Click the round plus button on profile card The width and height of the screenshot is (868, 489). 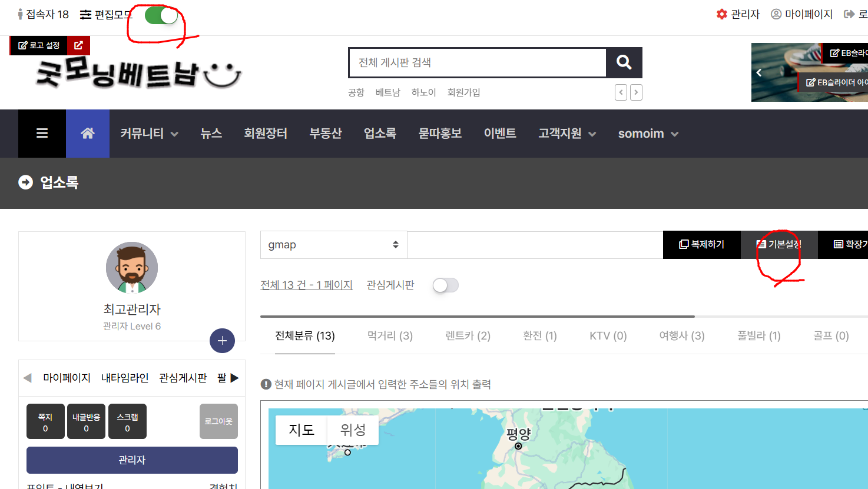coord(222,341)
